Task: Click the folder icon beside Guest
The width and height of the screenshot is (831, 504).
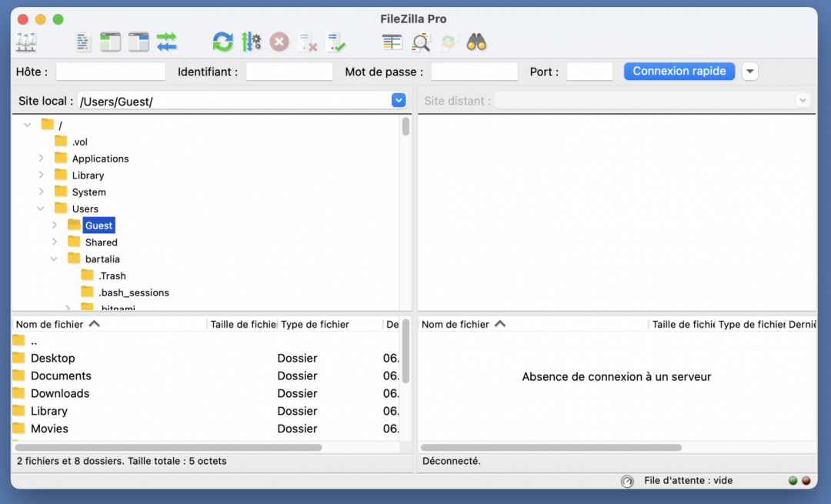Action: pyautogui.click(x=74, y=225)
